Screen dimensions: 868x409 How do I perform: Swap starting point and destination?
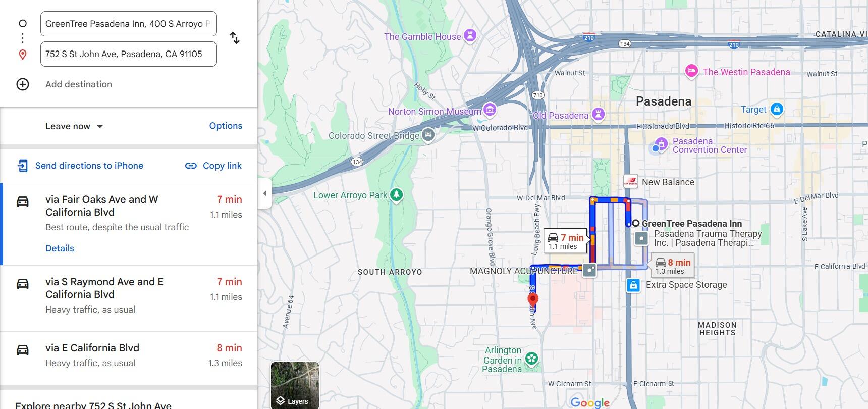pyautogui.click(x=235, y=38)
